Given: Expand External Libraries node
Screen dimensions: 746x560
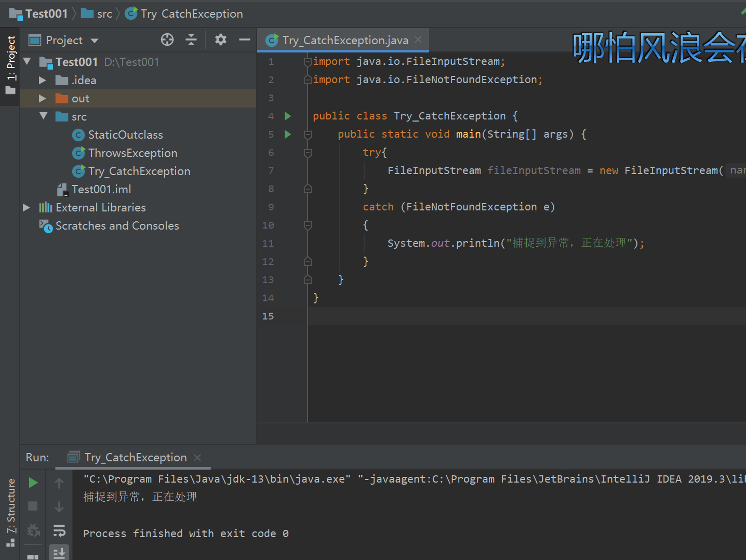Looking at the screenshot, I should point(26,208).
